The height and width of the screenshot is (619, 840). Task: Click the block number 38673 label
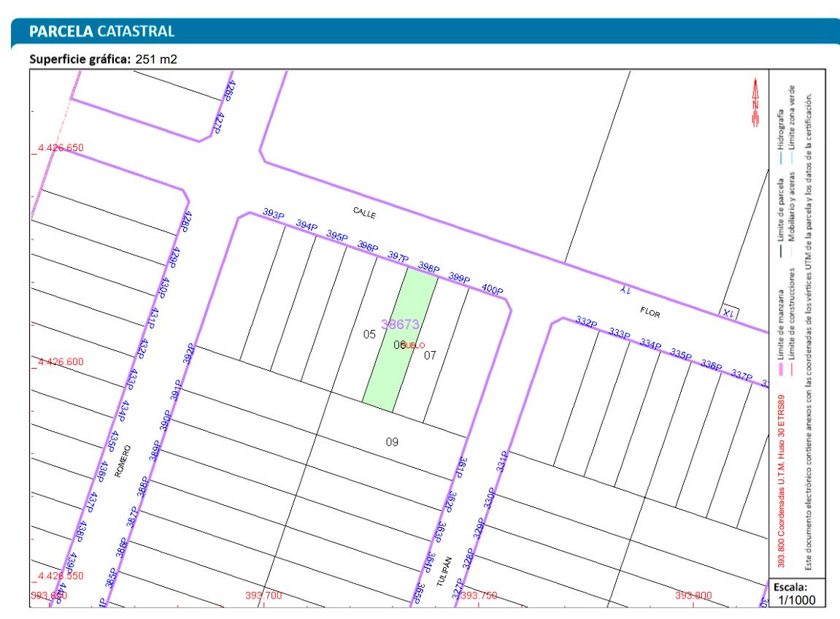tap(400, 324)
